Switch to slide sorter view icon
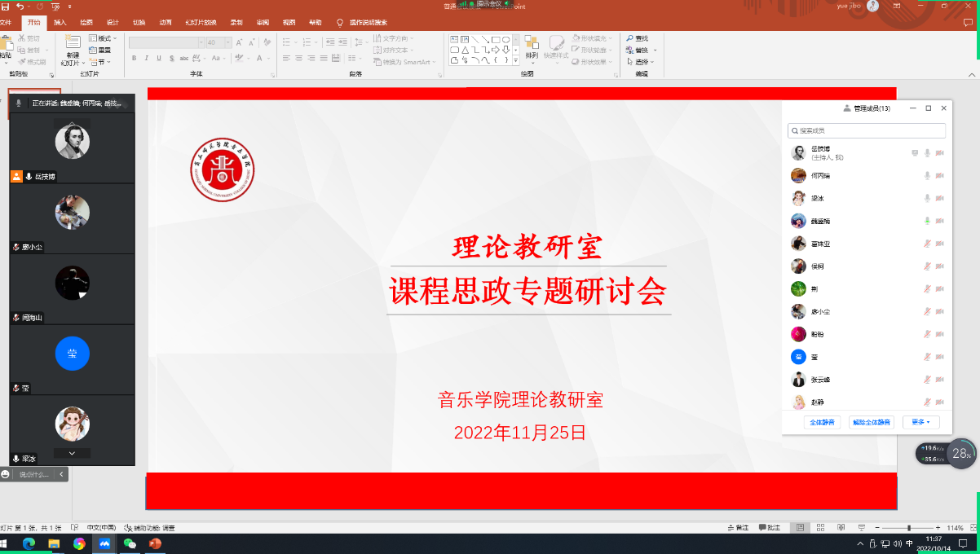The height and width of the screenshot is (554, 980). [x=821, y=528]
